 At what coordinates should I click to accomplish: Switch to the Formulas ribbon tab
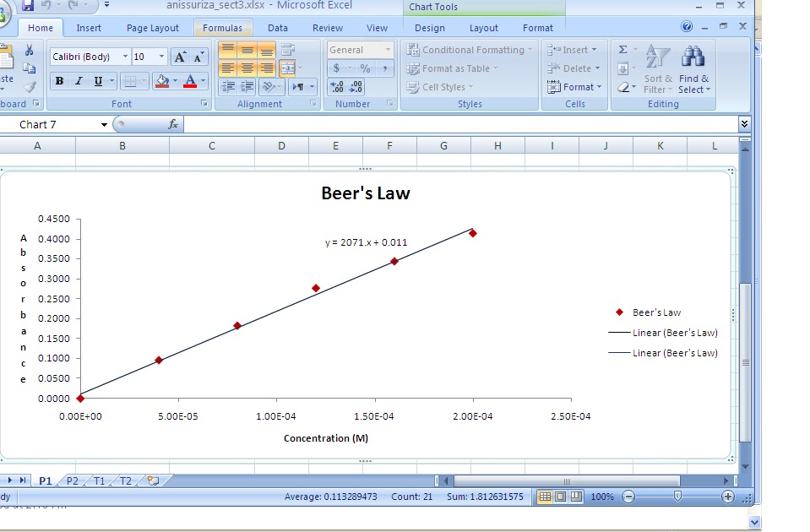point(222,27)
